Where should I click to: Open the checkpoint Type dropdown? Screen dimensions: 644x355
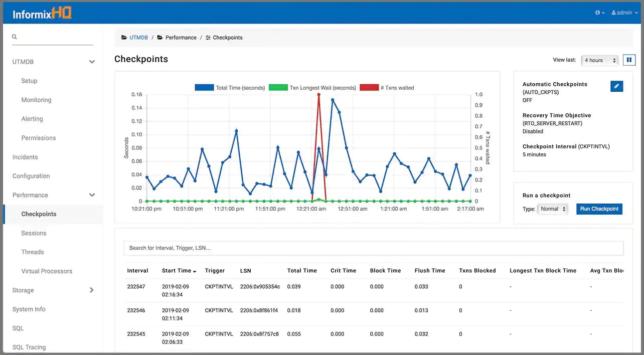pos(553,209)
